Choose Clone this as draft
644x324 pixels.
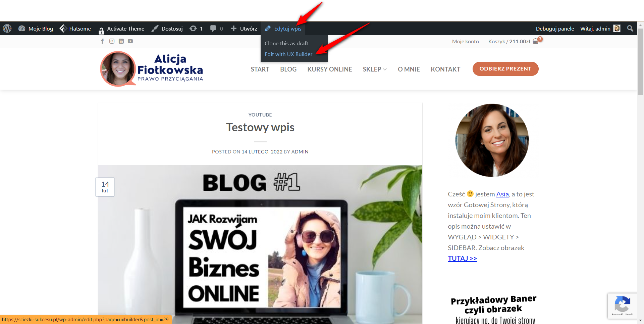tap(286, 43)
